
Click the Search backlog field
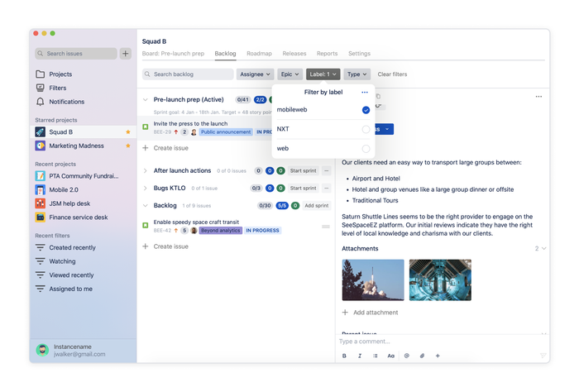coord(188,74)
